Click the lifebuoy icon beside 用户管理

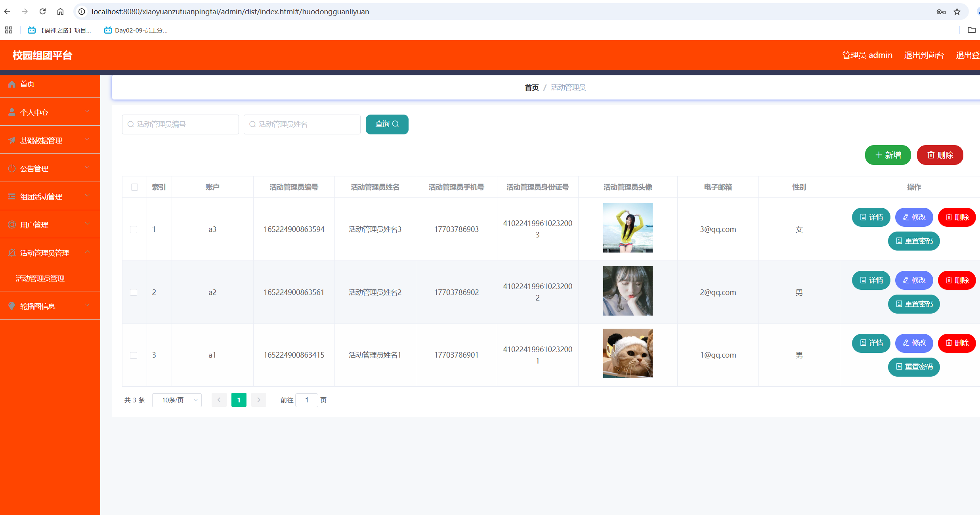point(12,225)
